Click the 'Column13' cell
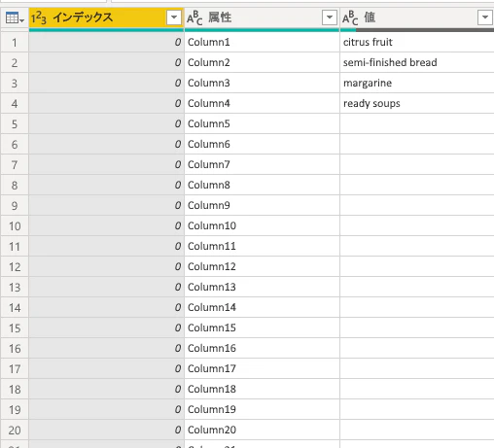Viewport: 494px width, 448px height. pos(262,287)
